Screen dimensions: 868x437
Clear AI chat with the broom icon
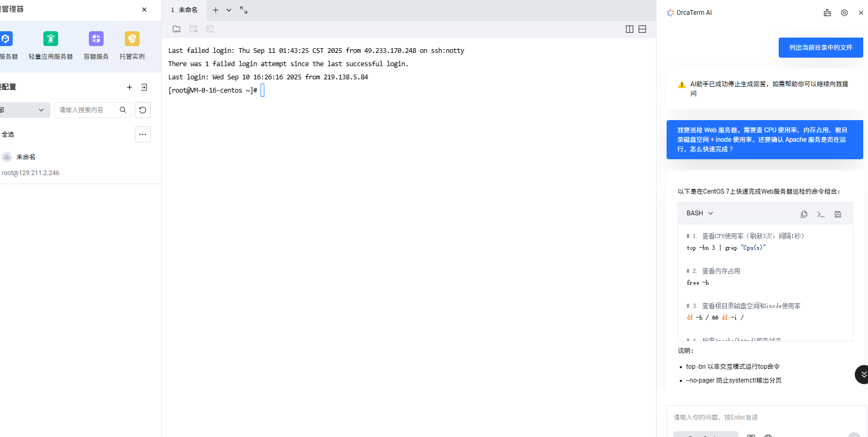pyautogui.click(x=827, y=13)
